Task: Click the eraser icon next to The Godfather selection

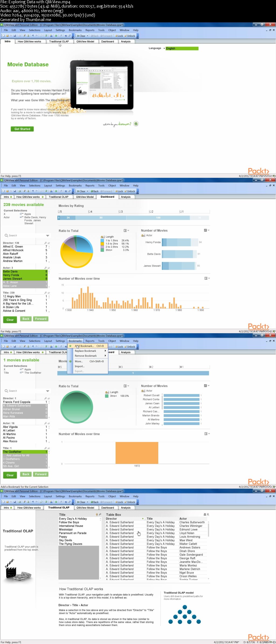Action: [x=21, y=373]
